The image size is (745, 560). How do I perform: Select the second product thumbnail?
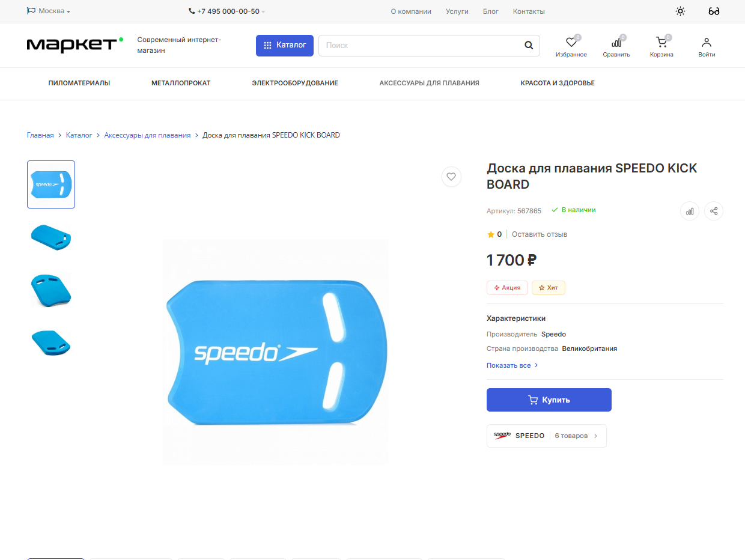51,237
